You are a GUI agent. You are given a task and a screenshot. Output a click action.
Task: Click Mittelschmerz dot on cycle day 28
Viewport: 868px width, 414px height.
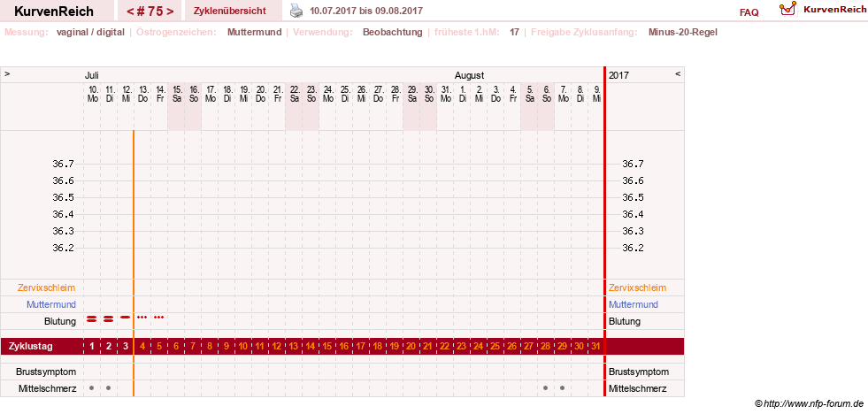tap(546, 388)
